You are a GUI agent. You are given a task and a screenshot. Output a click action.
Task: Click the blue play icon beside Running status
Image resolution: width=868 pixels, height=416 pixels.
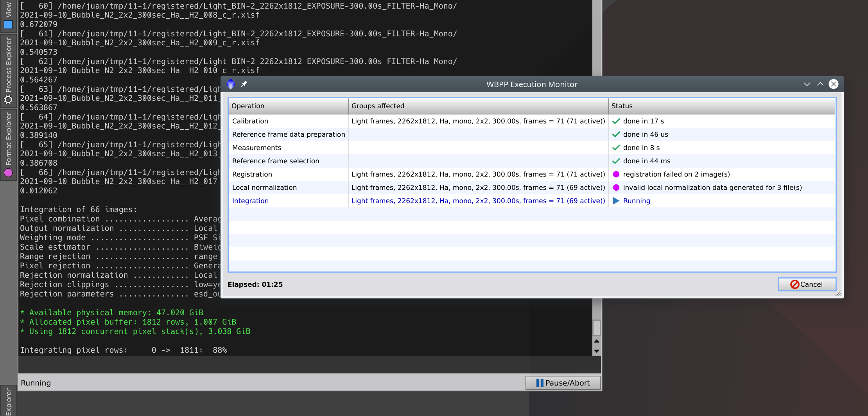pos(616,201)
